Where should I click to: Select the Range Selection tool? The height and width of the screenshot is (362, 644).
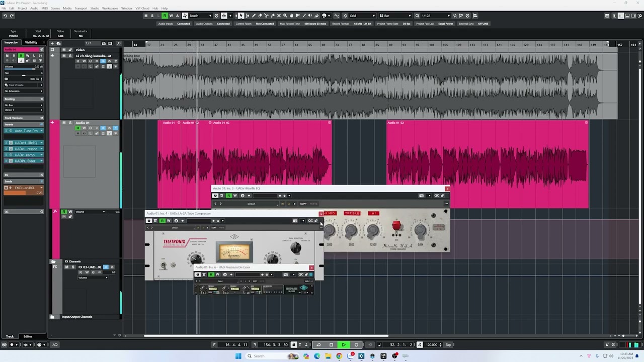coord(247,16)
